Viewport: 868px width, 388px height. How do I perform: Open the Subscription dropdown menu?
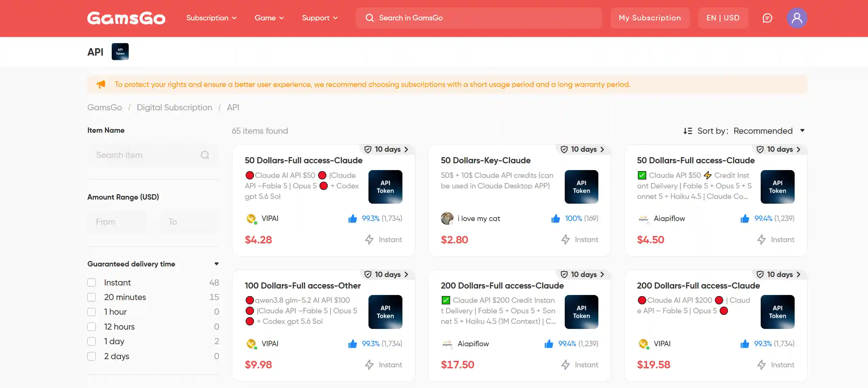(x=211, y=18)
